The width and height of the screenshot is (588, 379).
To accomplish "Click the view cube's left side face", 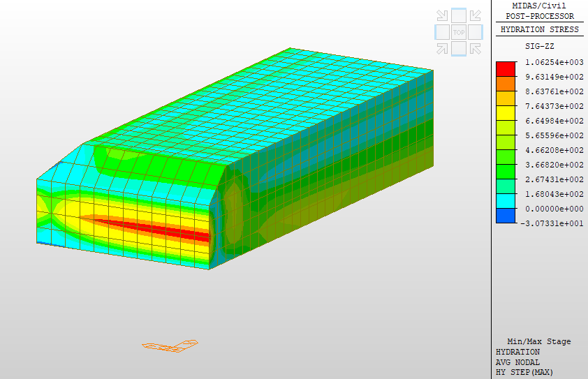I will (x=441, y=32).
